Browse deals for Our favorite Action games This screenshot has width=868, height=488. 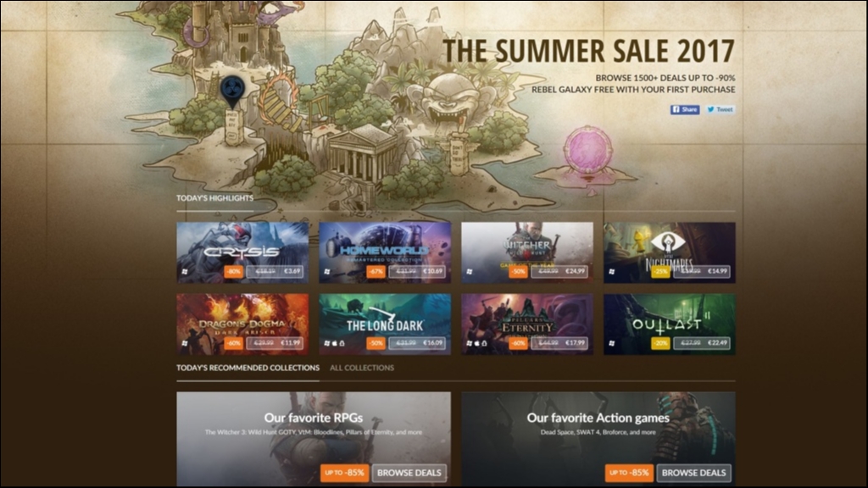pos(693,473)
